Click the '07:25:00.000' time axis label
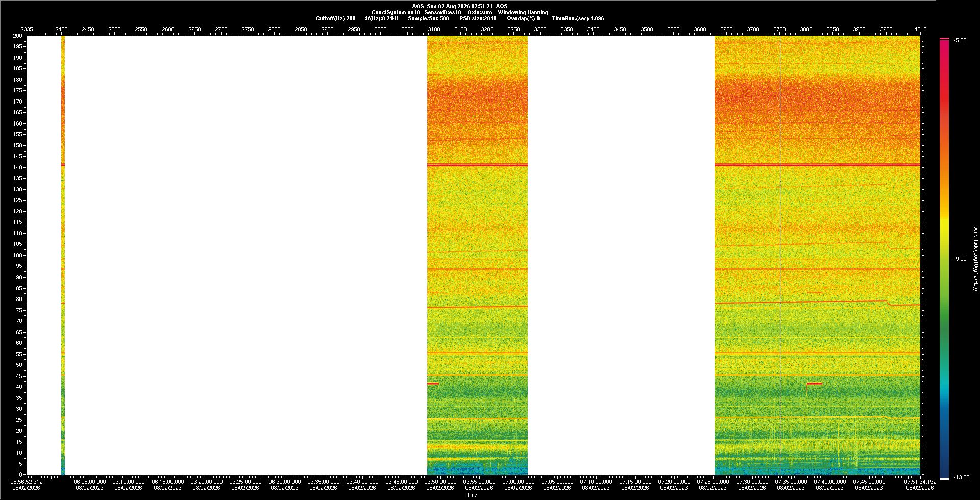The image size is (980, 500). 713,481
